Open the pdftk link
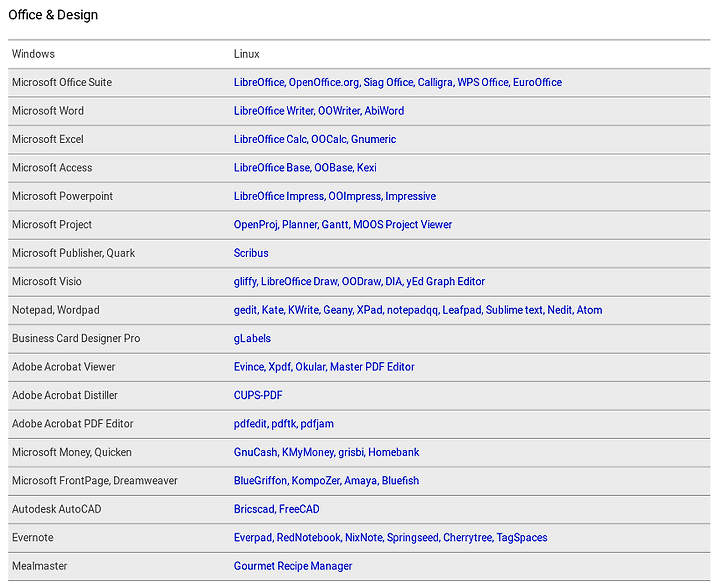 pos(284,424)
